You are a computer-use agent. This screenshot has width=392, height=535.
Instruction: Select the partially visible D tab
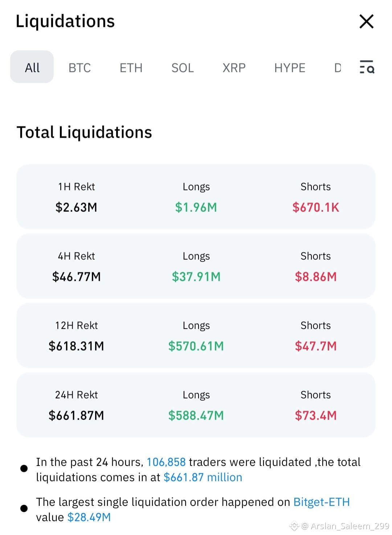coord(338,68)
